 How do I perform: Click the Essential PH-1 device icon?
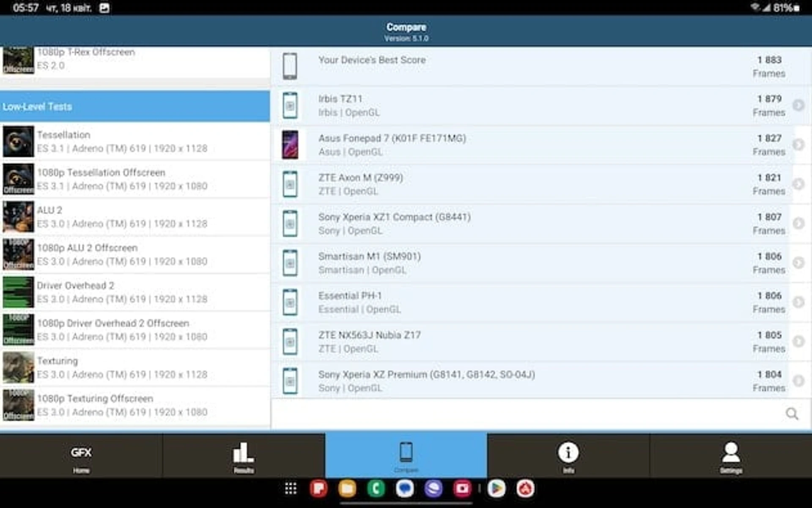(290, 302)
